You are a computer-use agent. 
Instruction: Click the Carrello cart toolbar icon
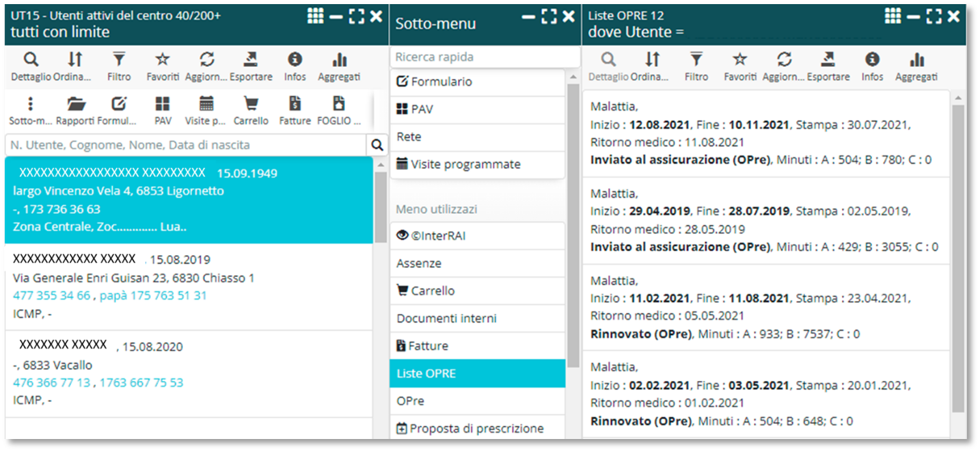pyautogui.click(x=251, y=104)
